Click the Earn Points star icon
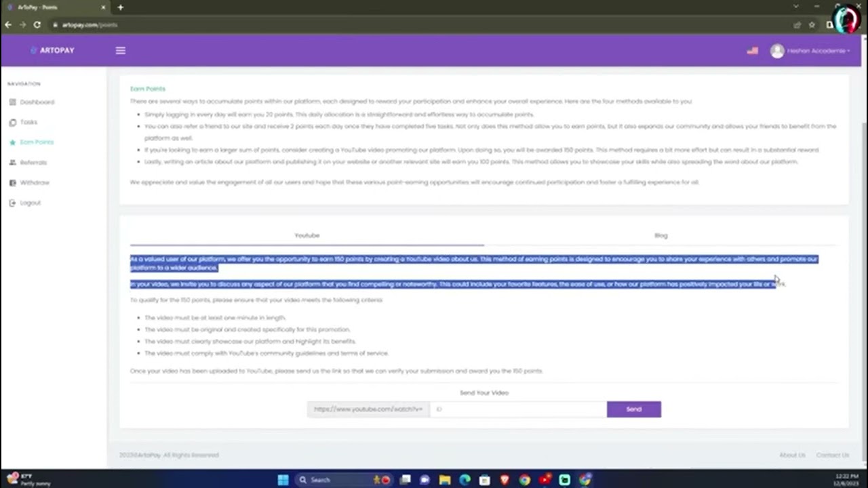 tap(13, 142)
